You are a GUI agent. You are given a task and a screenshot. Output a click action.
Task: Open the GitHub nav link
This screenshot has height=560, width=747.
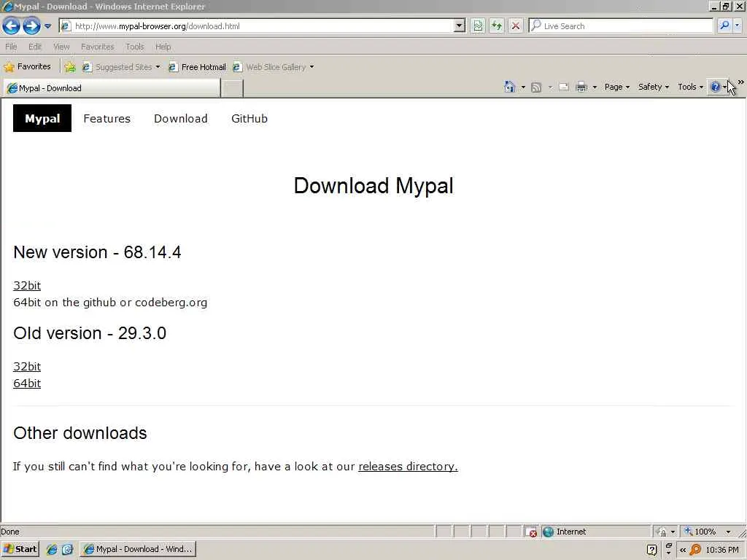pos(249,119)
